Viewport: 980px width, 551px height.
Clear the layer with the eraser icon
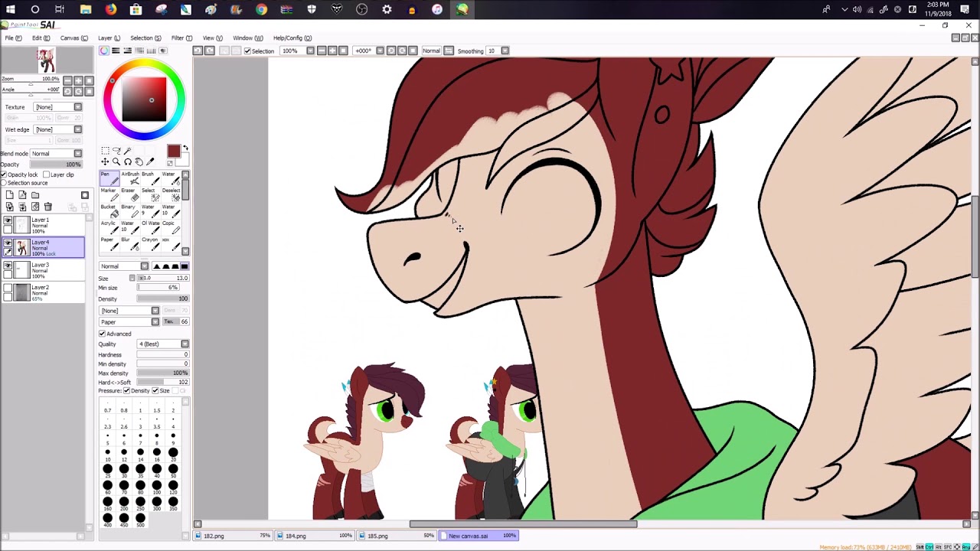35,207
